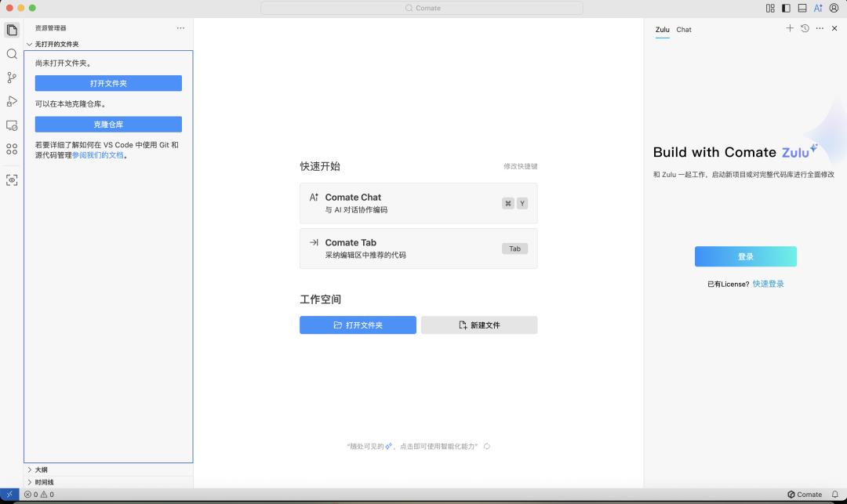The height and width of the screenshot is (504, 847).
Task: Open the 参阅我们的文档 link
Action: [98, 155]
